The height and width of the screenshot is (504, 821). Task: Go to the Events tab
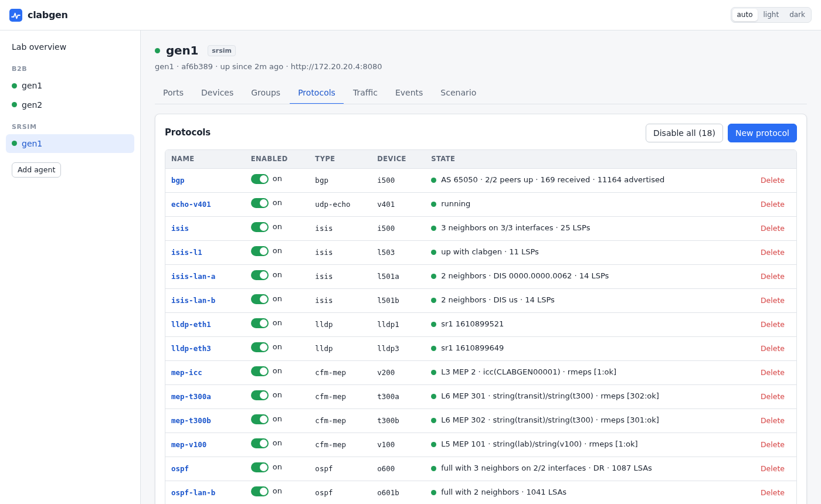tap(409, 93)
